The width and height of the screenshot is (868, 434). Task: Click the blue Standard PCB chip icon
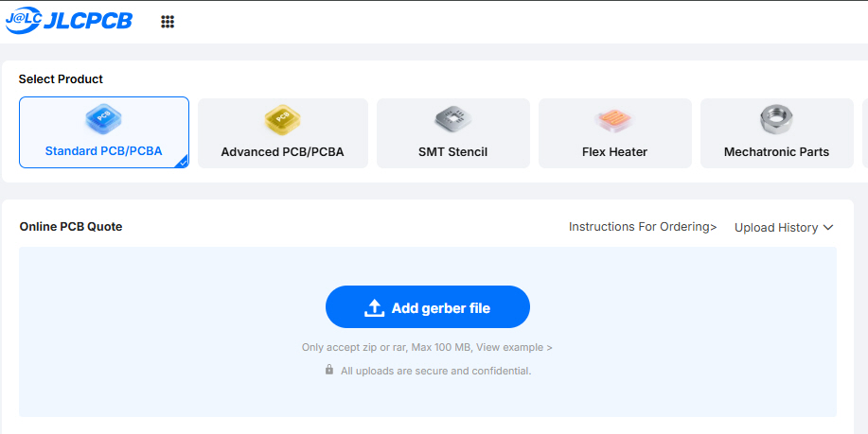[103, 118]
